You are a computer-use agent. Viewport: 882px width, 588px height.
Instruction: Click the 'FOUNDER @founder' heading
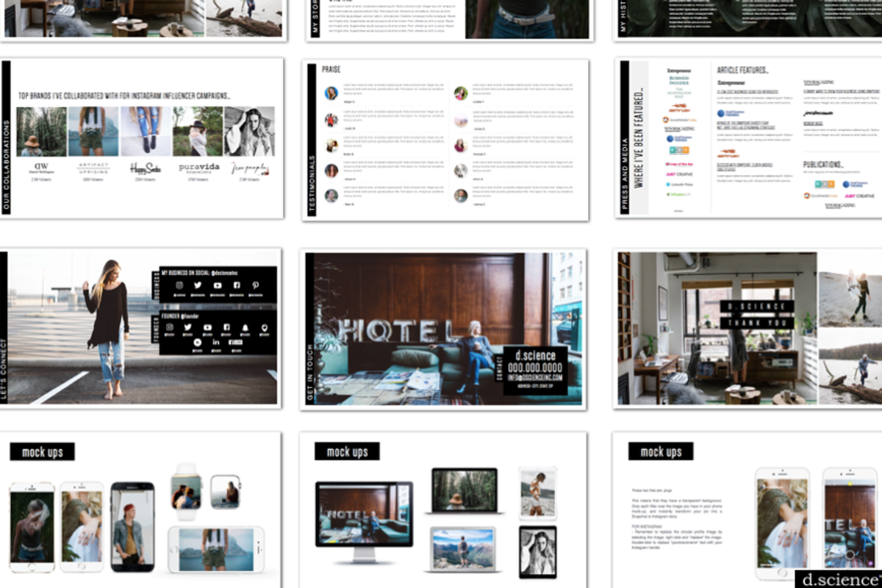pyautogui.click(x=180, y=315)
